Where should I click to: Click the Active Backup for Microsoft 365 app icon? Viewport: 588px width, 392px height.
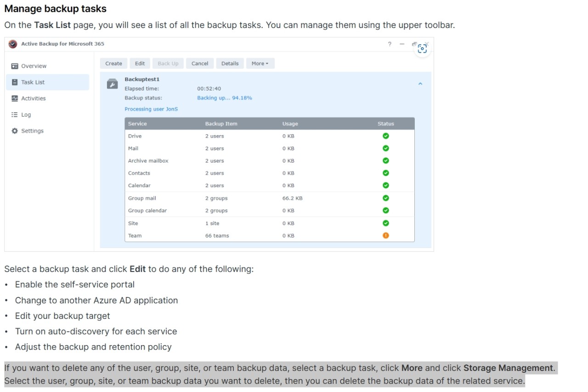click(x=12, y=44)
